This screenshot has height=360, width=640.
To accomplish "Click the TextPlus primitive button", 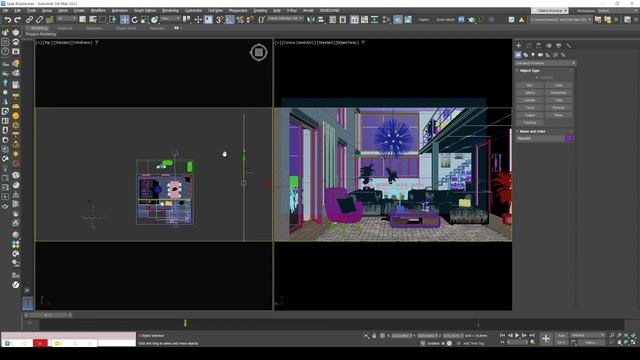I will pyautogui.click(x=530, y=122).
